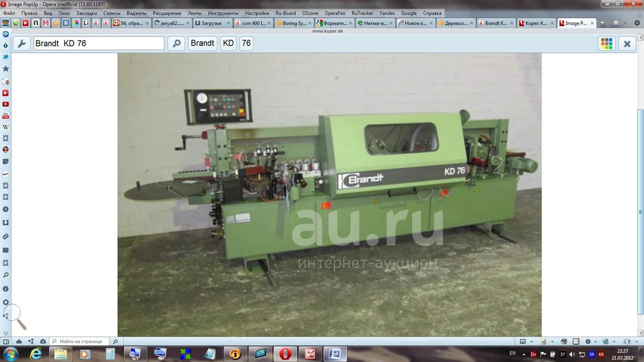
Task: Open Windows Start button
Action: pyautogui.click(x=10, y=354)
